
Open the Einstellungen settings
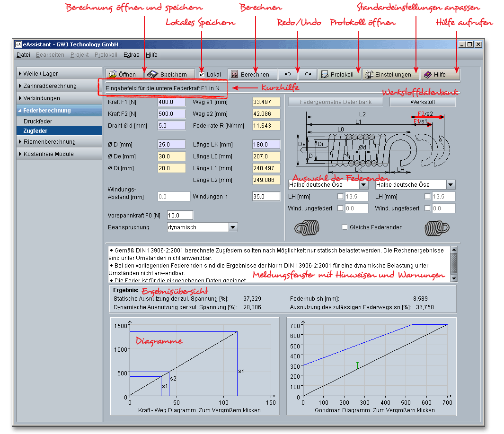[390, 74]
